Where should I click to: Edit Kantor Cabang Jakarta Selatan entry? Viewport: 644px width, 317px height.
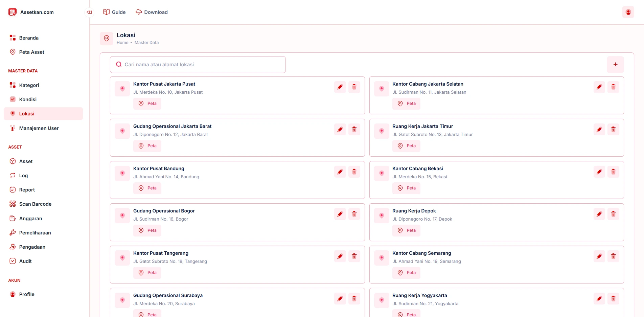599,87
